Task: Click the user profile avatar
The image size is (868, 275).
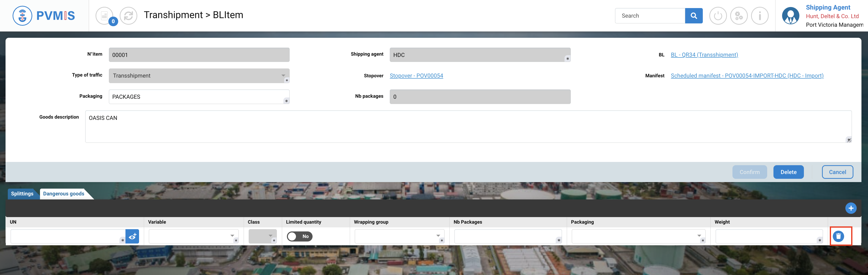Action: click(790, 16)
